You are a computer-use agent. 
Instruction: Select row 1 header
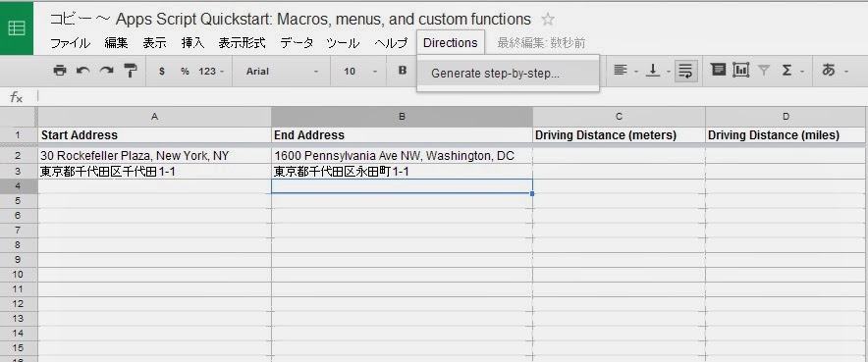[18, 134]
